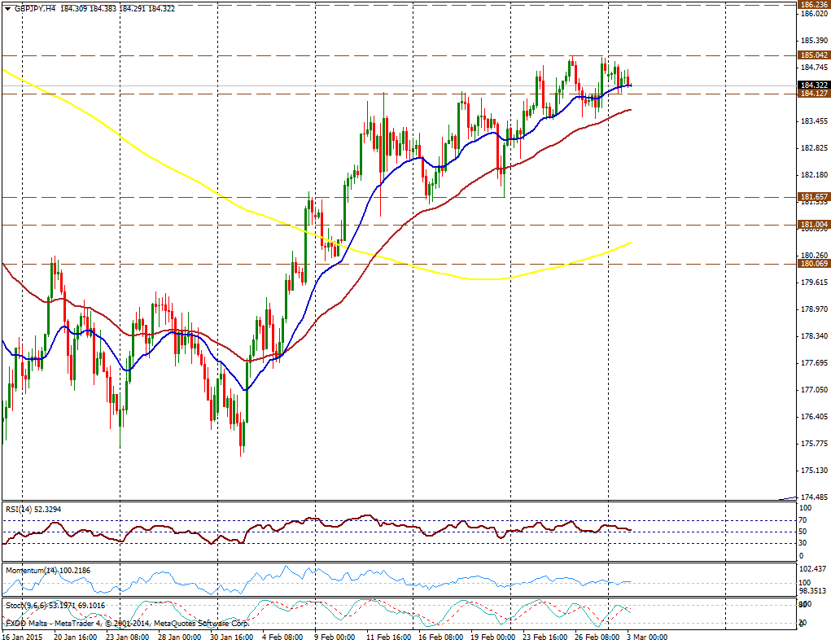Select the right end of yellow moving average

click(x=631, y=242)
